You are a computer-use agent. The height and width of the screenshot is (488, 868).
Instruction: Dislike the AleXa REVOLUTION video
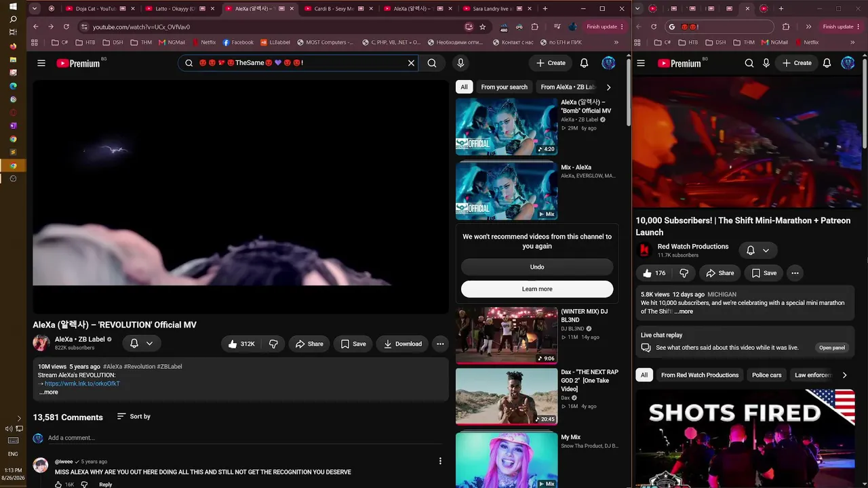point(273,344)
